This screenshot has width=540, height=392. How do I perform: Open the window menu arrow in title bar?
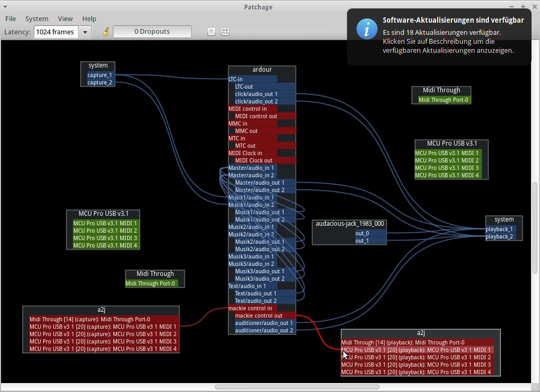click(4, 6)
